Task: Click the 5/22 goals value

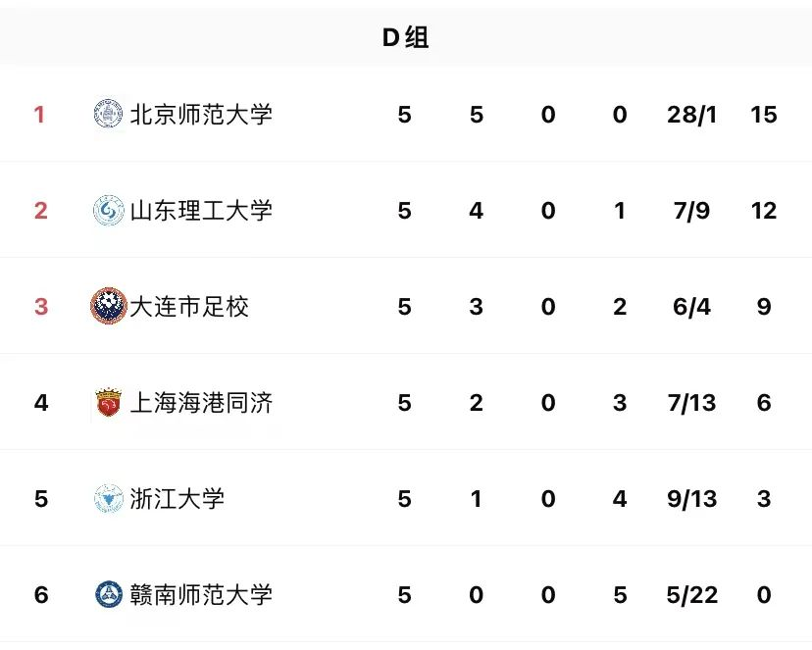Action: coord(691,595)
